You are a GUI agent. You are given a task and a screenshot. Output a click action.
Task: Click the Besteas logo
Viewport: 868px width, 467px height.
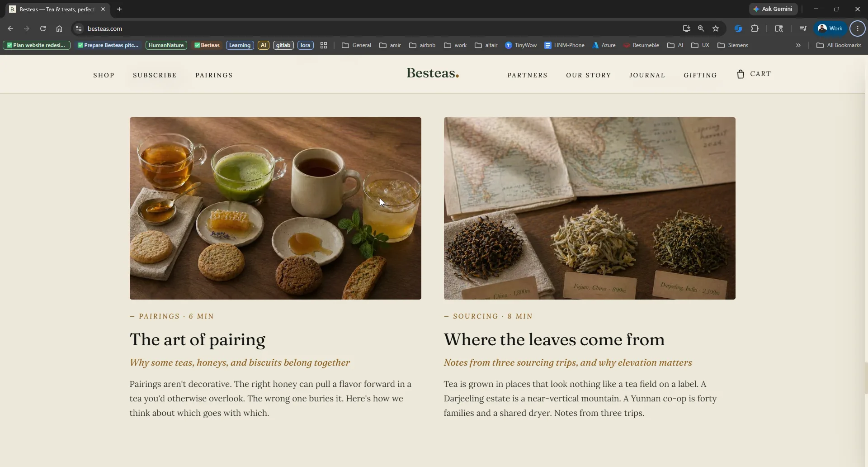coord(433,73)
